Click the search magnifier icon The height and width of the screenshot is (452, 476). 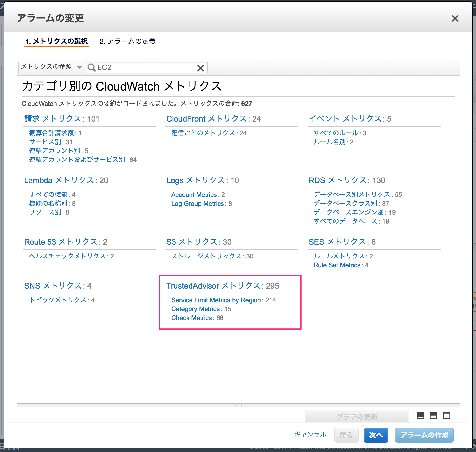coord(92,67)
